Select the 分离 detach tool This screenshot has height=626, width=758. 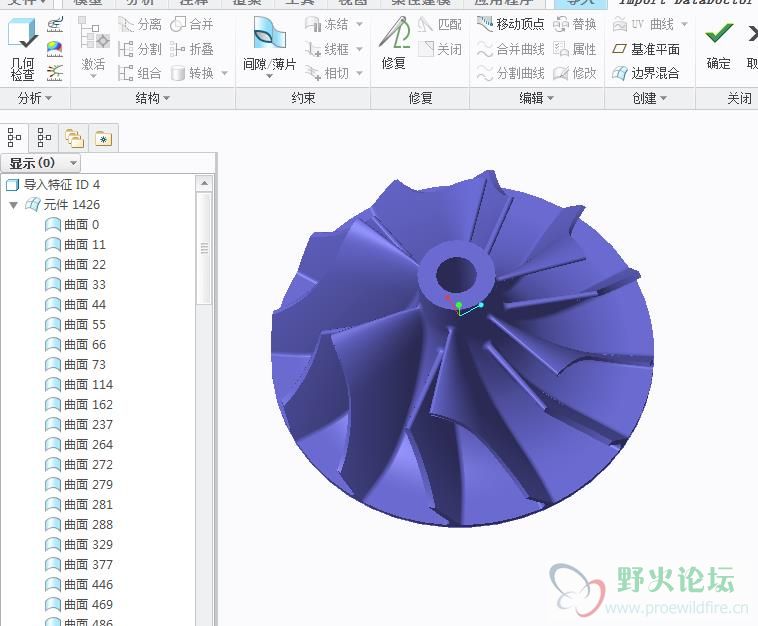click(x=140, y=24)
